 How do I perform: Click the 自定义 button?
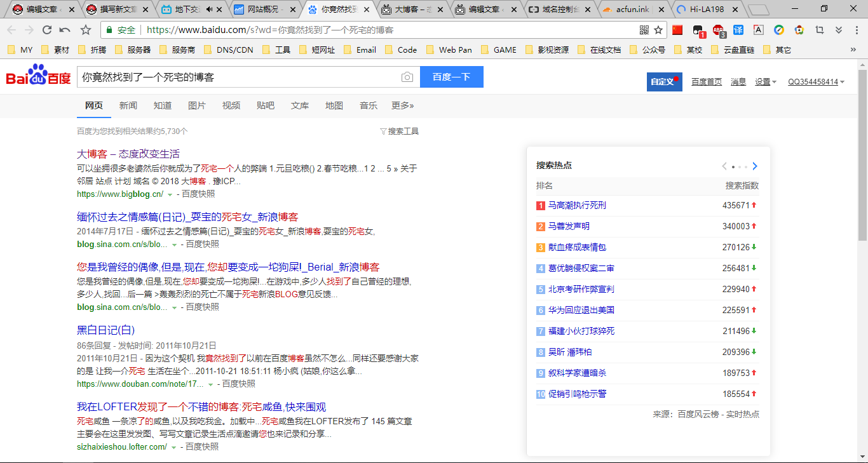point(665,82)
